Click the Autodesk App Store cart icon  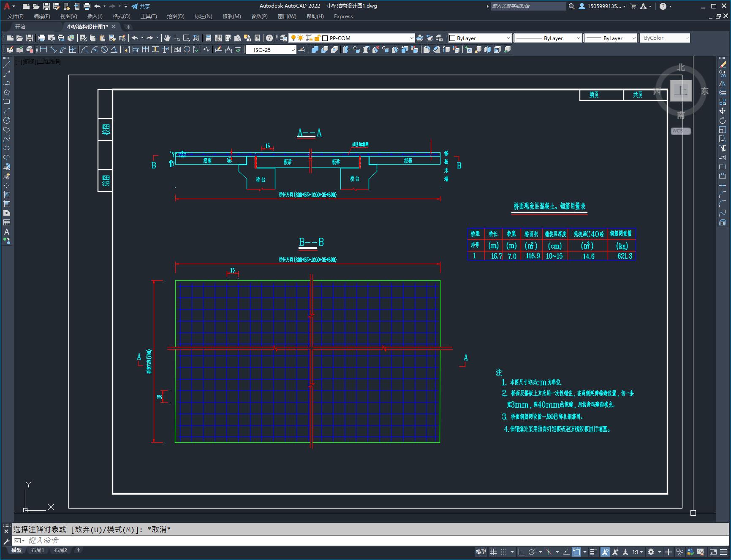[633, 6]
